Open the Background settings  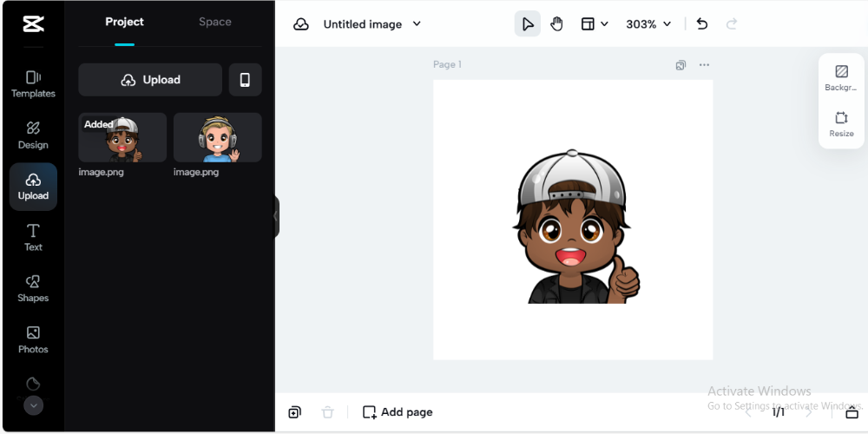(841, 78)
